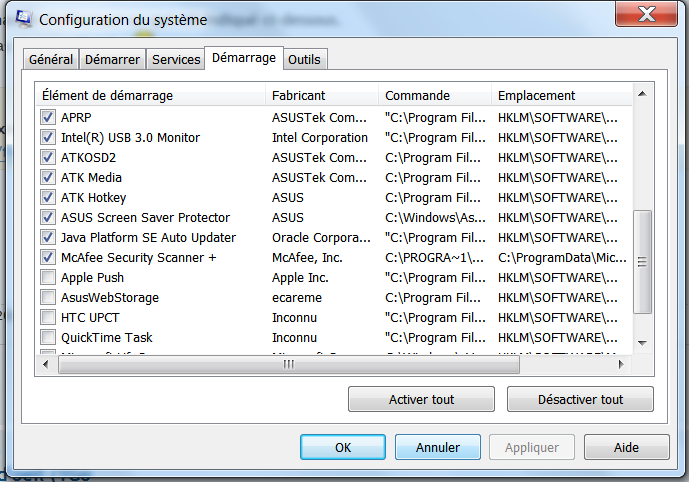
Task: Click the Annuler button
Action: (438, 447)
